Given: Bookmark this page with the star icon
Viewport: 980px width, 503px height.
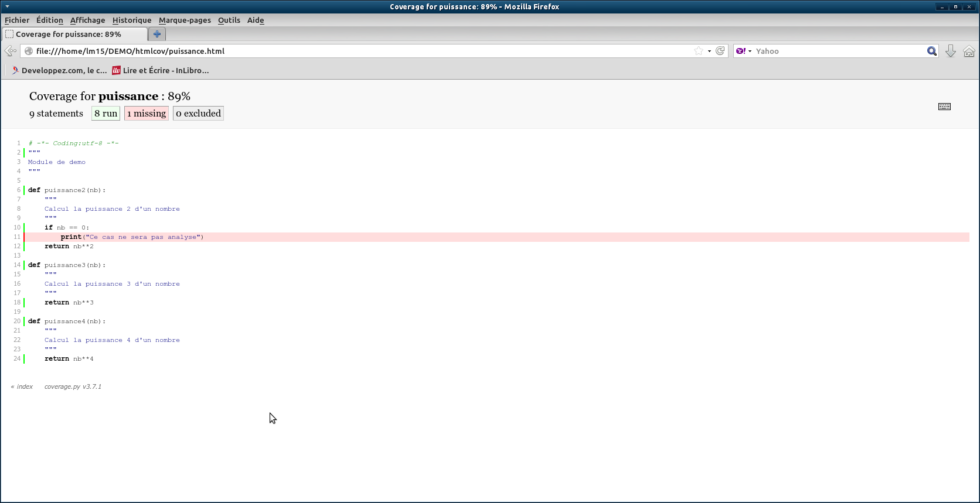Looking at the screenshot, I should [x=698, y=51].
